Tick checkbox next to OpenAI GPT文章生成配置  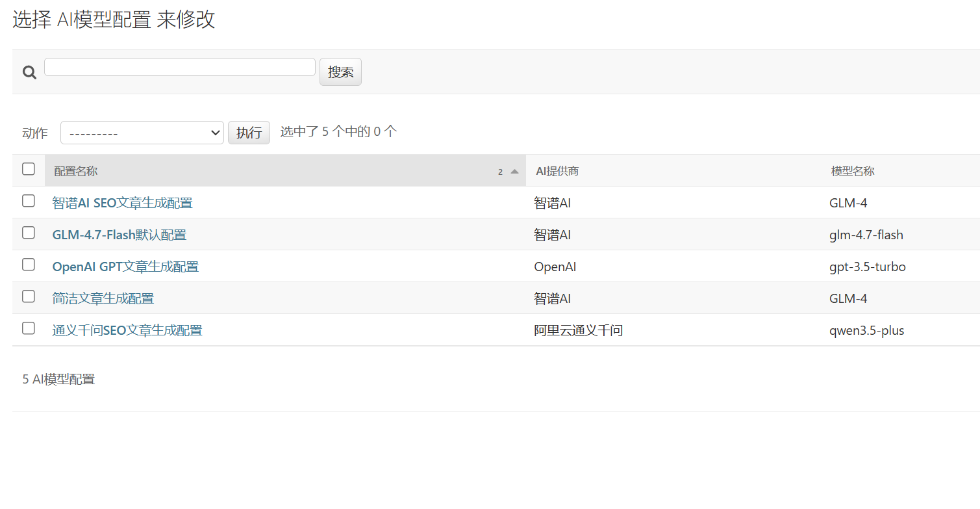point(29,265)
